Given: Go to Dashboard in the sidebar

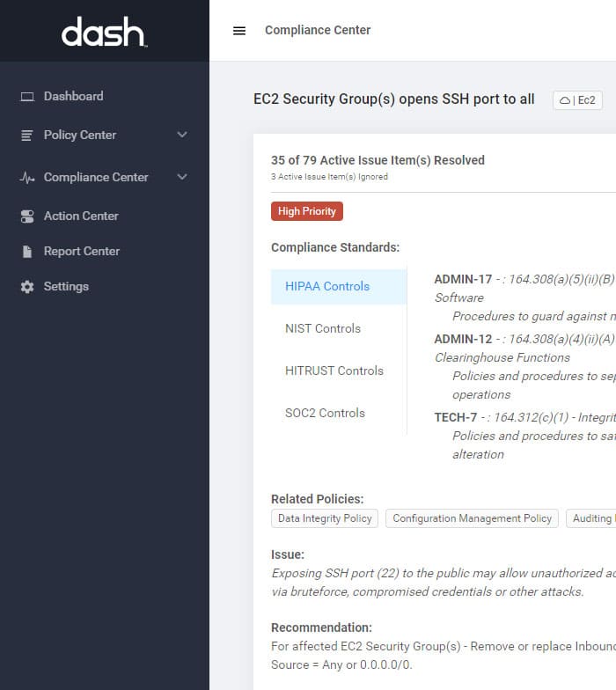Looking at the screenshot, I should (x=74, y=97).
